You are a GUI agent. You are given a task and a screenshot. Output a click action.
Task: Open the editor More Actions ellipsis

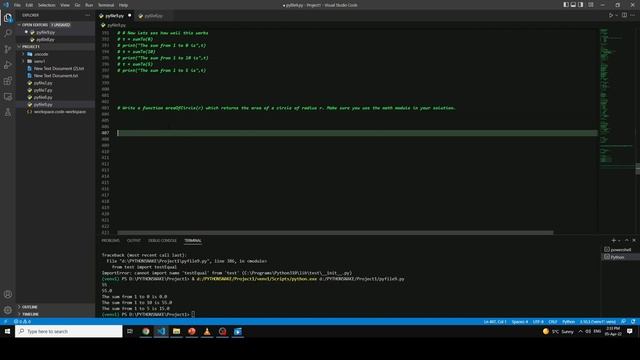[x=633, y=16]
